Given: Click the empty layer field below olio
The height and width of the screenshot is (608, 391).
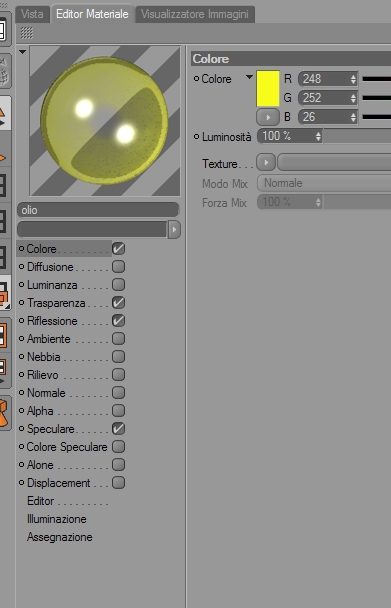Looking at the screenshot, I should 92,230.
